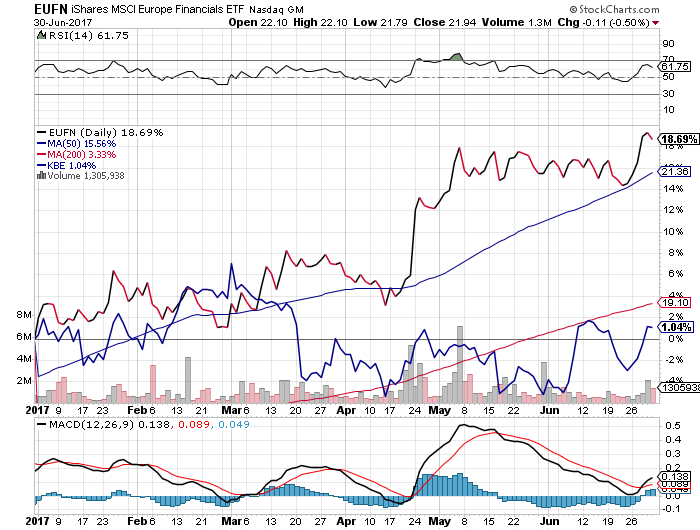Click the 21.36 MA(50) value tag
This screenshot has height=530, width=700.
pyautogui.click(x=675, y=171)
